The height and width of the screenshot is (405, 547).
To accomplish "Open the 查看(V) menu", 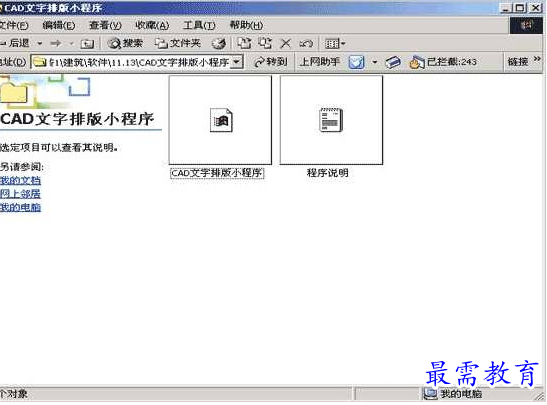I will coord(105,25).
